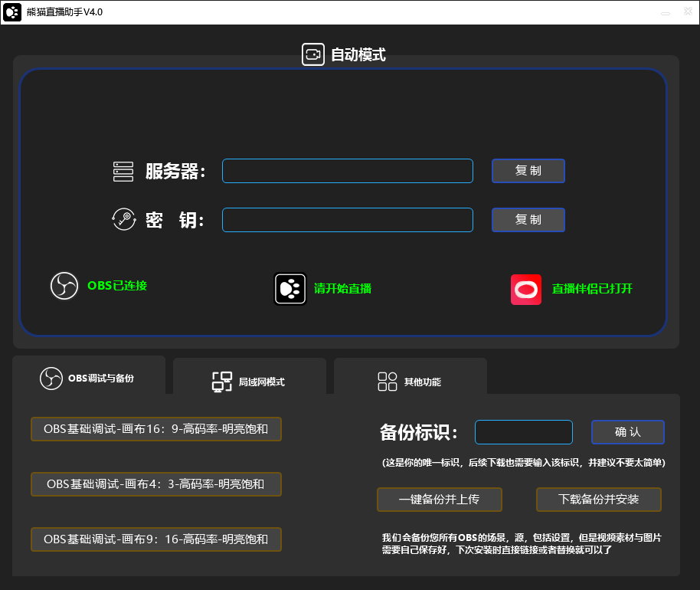
Task: Copy the 服务器 server address
Action: (528, 170)
